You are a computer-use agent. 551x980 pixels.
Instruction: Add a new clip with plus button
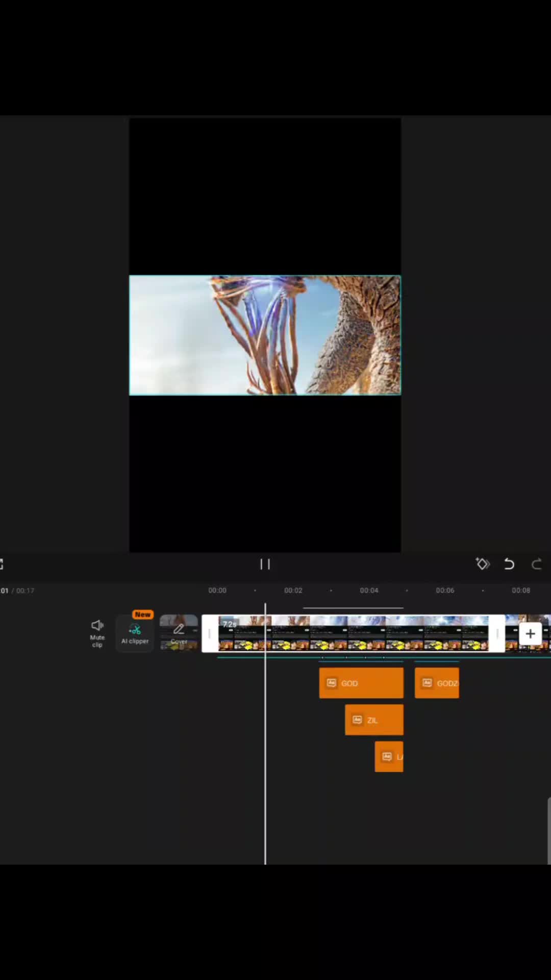[530, 633]
